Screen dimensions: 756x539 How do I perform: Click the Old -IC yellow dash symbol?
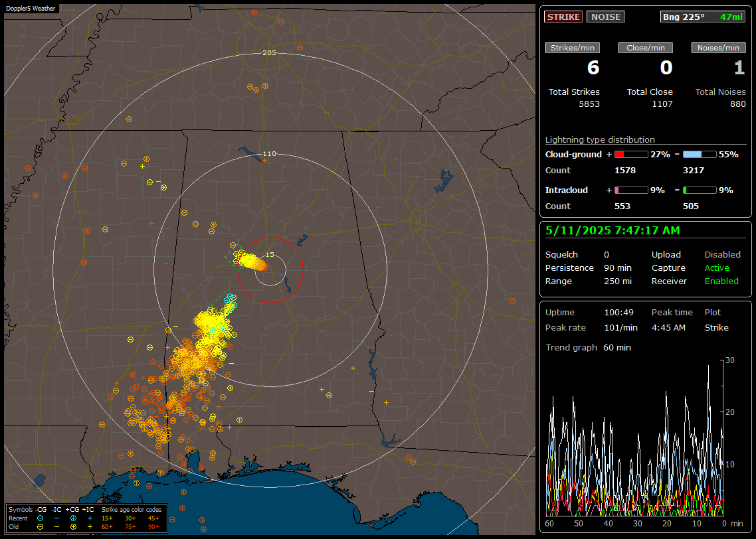[57, 527]
